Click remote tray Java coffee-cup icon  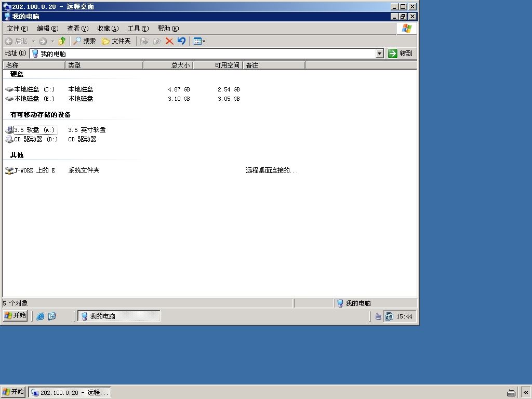[378, 316]
